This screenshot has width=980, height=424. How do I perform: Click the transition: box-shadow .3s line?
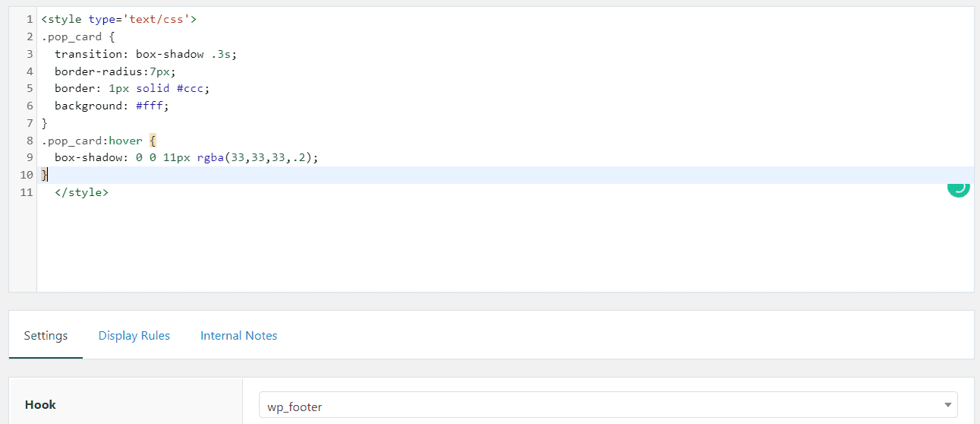pyautogui.click(x=146, y=54)
